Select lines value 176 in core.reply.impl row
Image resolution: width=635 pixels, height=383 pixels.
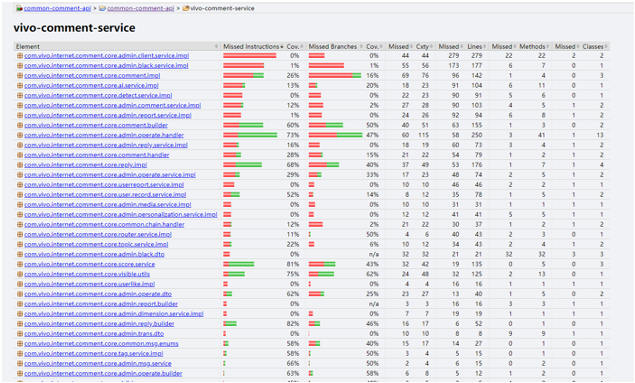pos(476,165)
